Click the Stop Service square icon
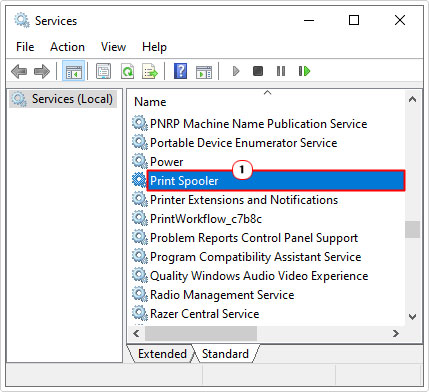This screenshot has height=392, width=429. 258,71
